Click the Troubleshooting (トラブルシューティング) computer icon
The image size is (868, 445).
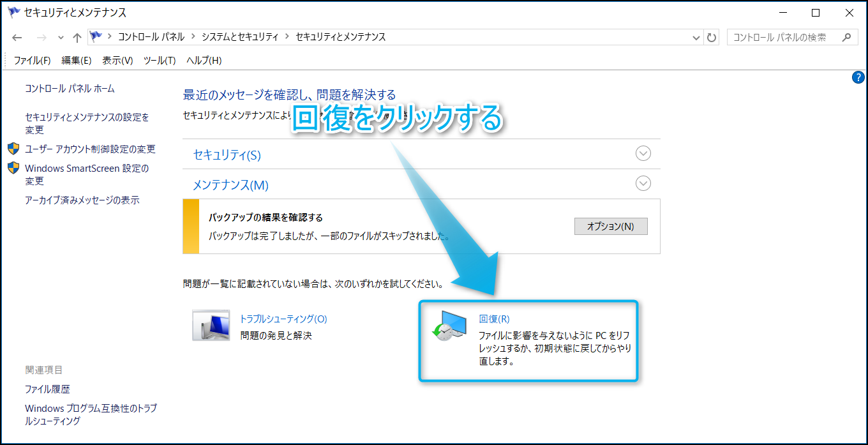click(x=211, y=326)
